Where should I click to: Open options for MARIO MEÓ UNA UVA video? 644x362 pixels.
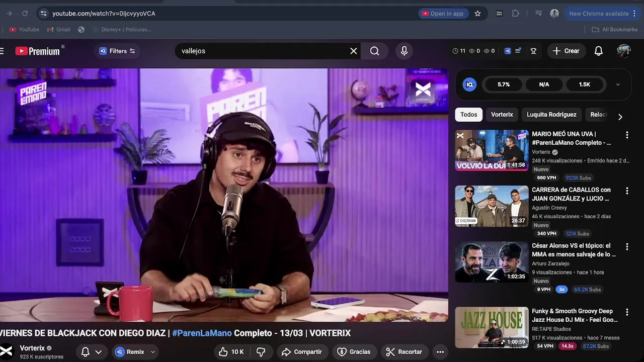(x=627, y=135)
